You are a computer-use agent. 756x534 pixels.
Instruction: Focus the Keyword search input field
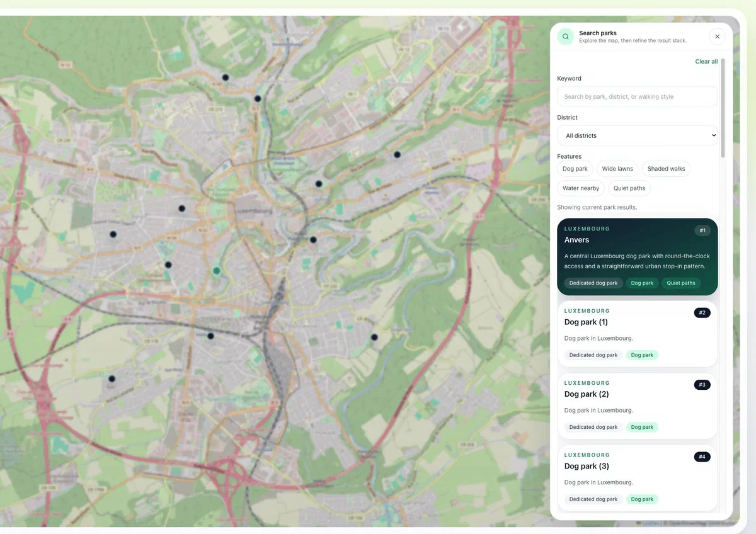point(637,96)
